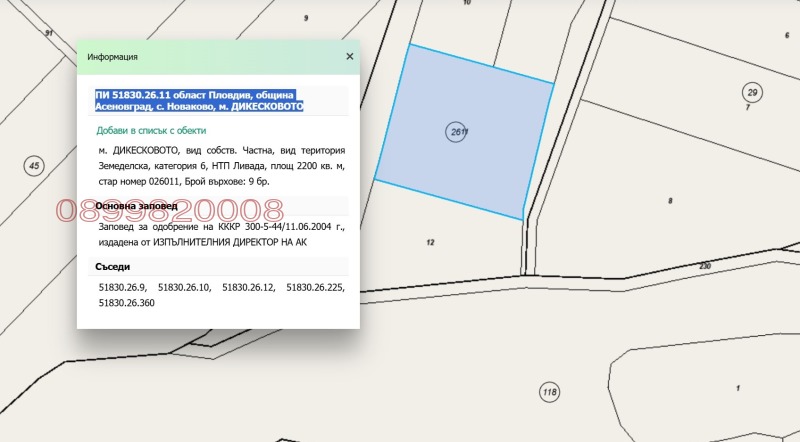
Task: Open neighbor parcel 51830.26.9
Action: tap(122, 287)
